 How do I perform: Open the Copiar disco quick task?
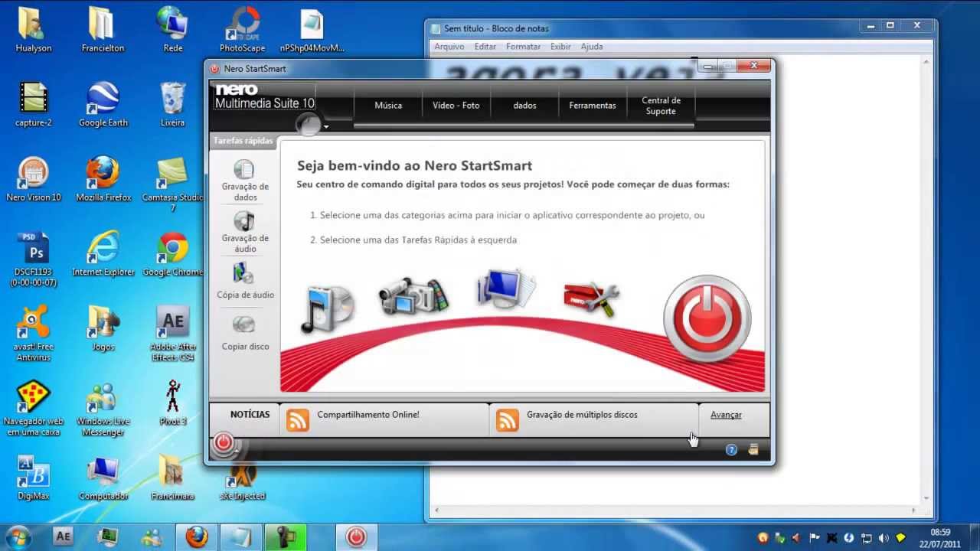point(245,332)
